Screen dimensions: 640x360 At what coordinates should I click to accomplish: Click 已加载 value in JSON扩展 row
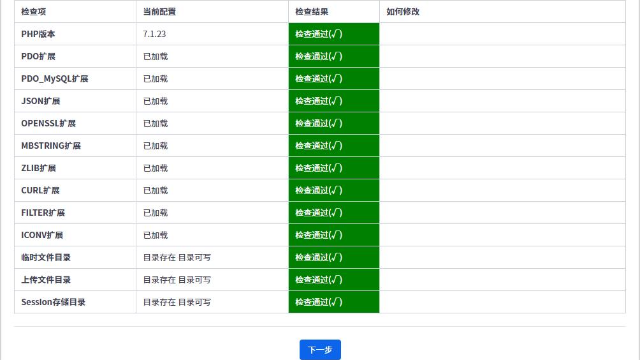point(156,101)
